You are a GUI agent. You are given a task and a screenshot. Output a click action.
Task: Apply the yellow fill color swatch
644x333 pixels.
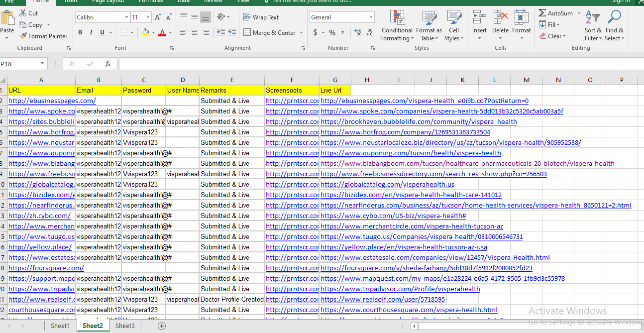pos(145,32)
